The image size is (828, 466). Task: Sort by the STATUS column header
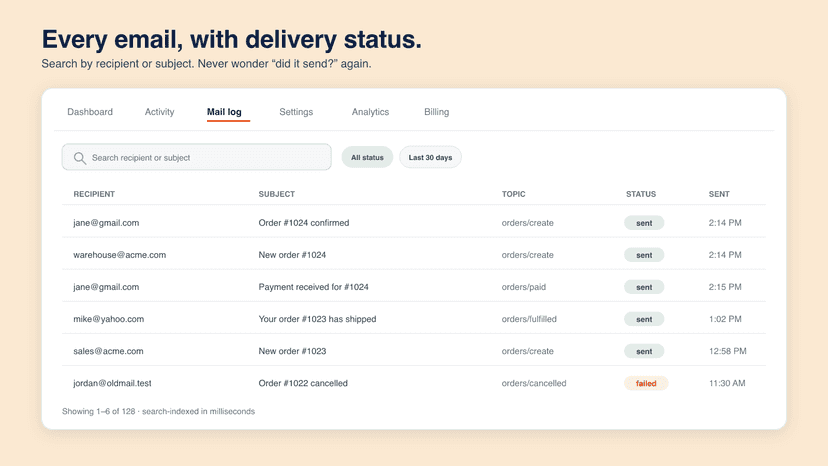coord(641,194)
